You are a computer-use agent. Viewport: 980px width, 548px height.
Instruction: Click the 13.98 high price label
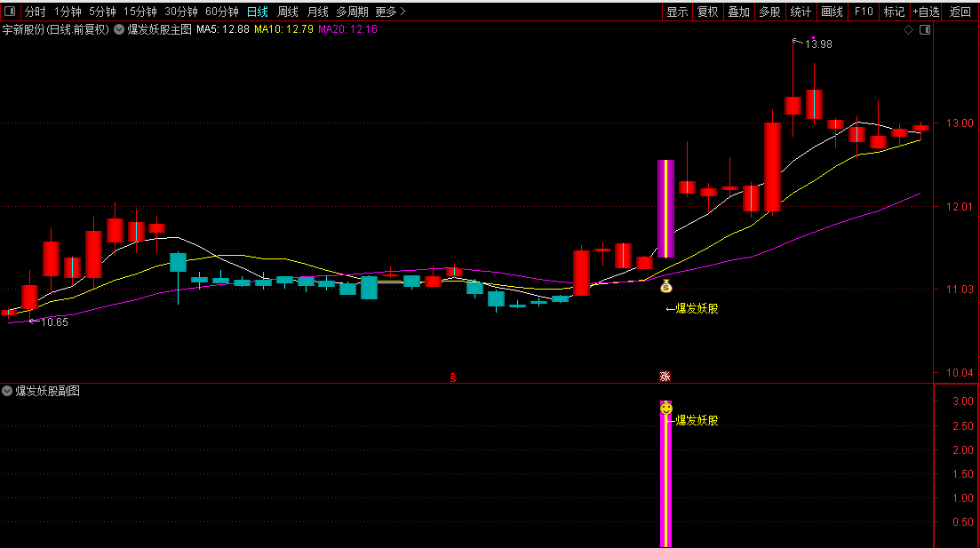pos(818,44)
